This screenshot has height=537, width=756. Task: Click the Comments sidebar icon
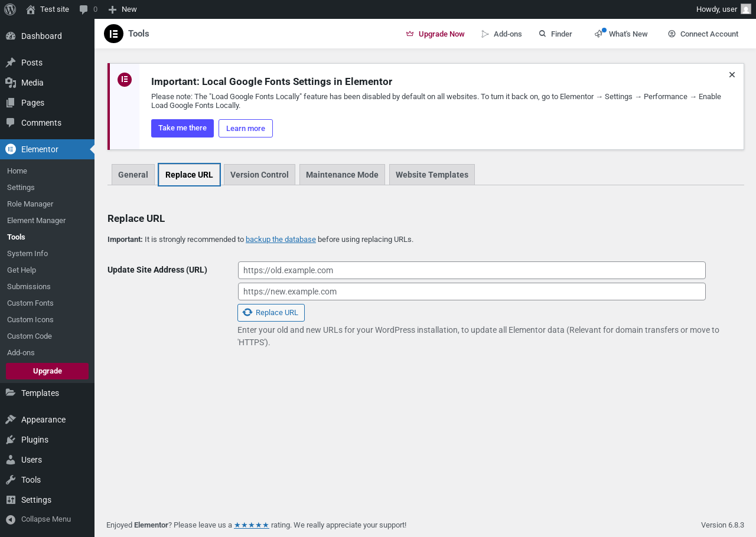click(11, 123)
